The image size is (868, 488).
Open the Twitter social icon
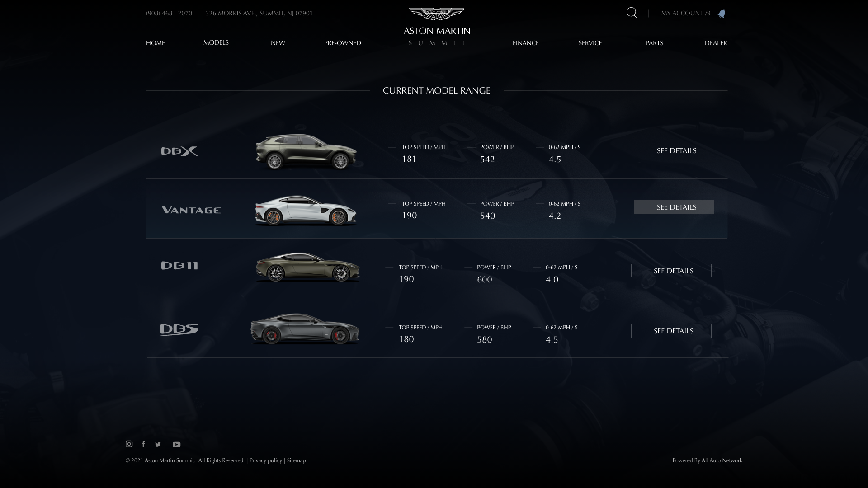tap(158, 445)
